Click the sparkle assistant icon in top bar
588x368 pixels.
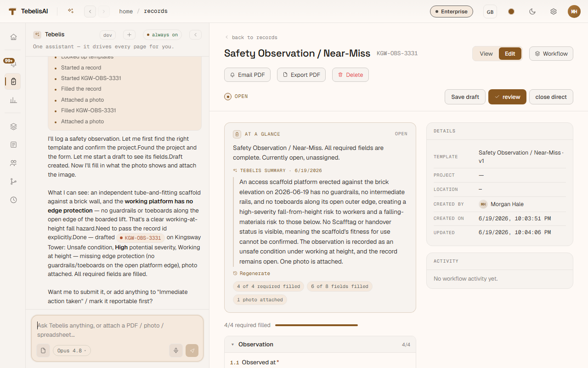click(x=71, y=11)
